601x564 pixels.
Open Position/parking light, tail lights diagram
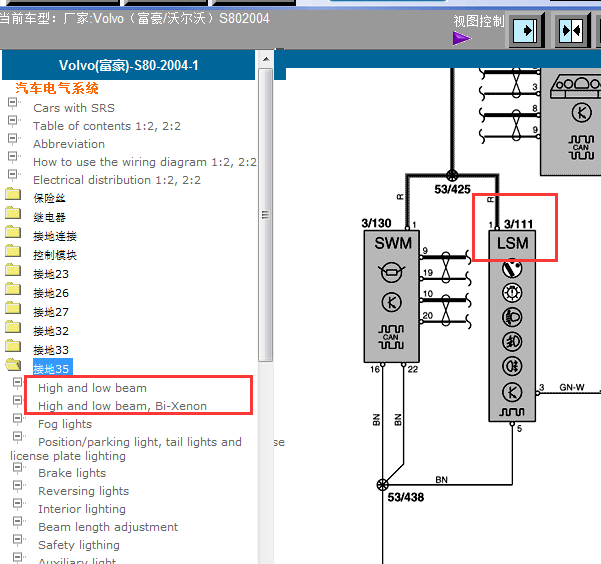[x=126, y=449]
